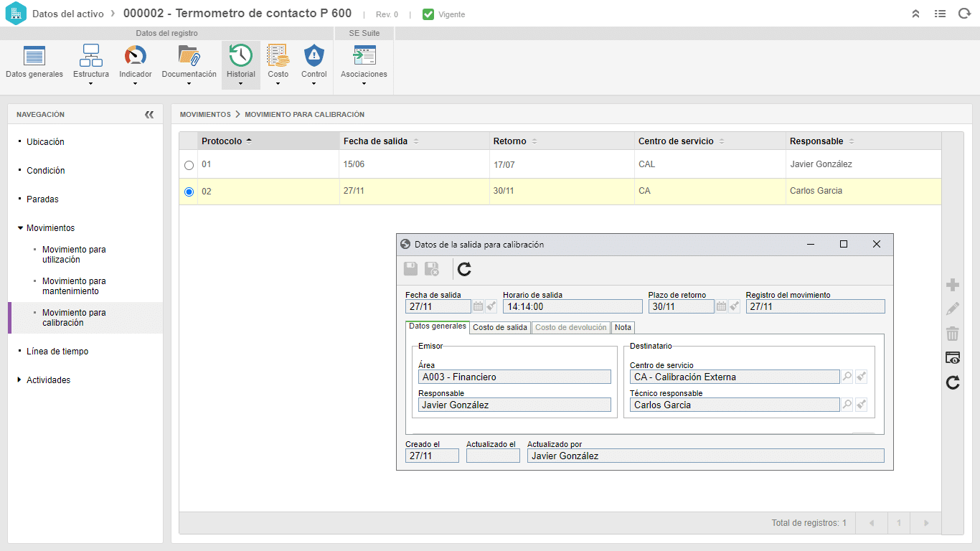The image size is (980, 551).
Task: Open Movimiento para mantenimiento link
Action: pyautogui.click(x=74, y=286)
